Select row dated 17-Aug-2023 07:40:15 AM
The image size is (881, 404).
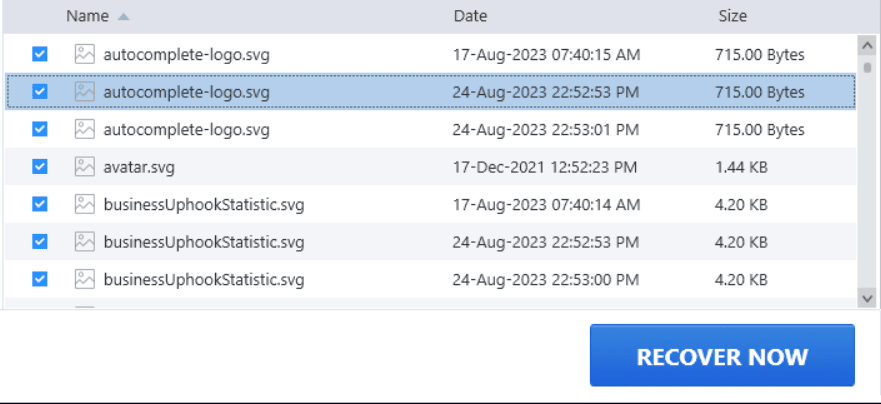546,54
